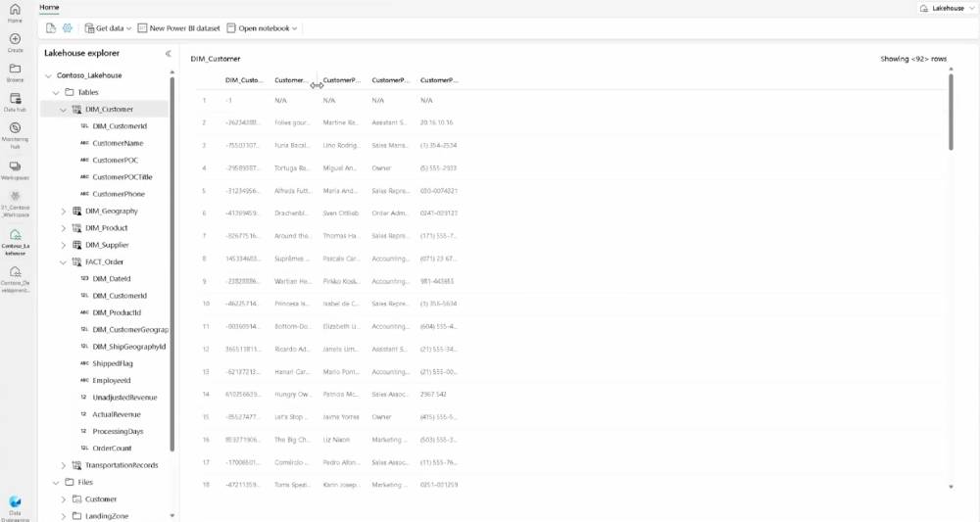Click the Data Engineering experience icon
The image size is (980, 522).
[x=15, y=502]
